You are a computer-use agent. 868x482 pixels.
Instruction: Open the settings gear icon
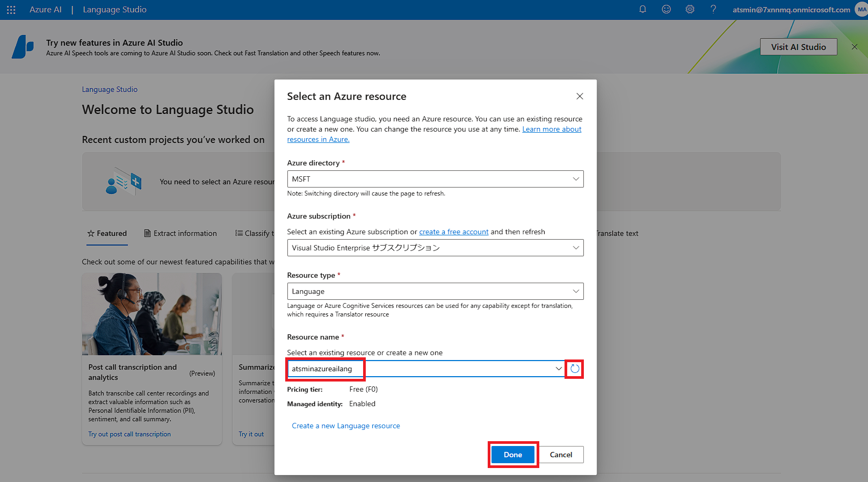pos(690,9)
